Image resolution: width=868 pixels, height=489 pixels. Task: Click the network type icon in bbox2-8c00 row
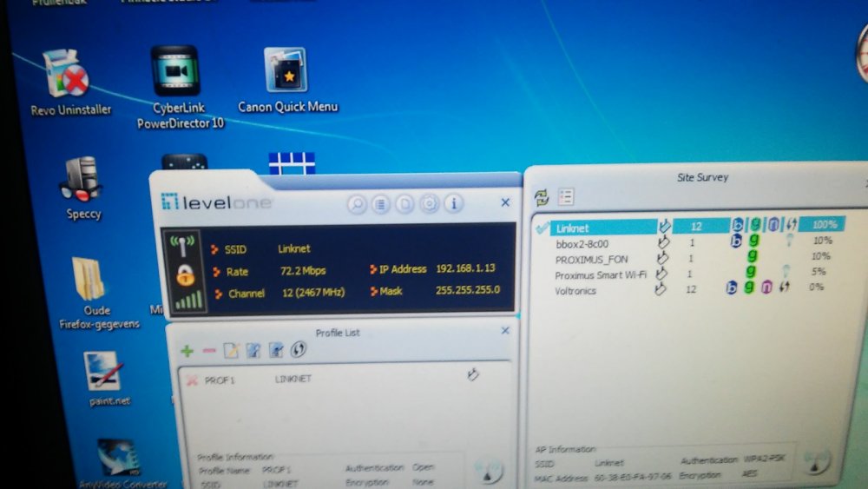coord(662,242)
